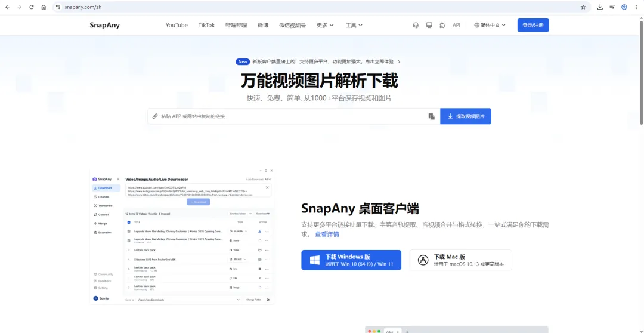Click the browser forward arrow
The height and width of the screenshot is (333, 644).
pyautogui.click(x=19, y=7)
